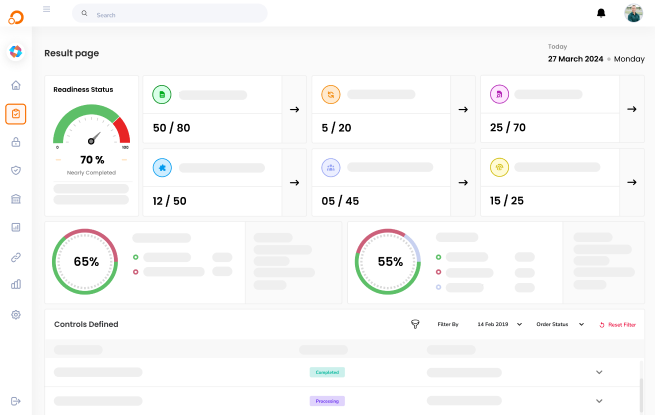Click the notification bell icon
The width and height of the screenshot is (655, 415).
click(601, 13)
